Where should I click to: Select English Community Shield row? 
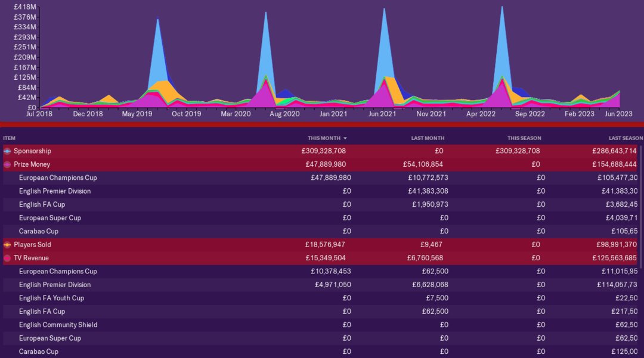[58, 325]
